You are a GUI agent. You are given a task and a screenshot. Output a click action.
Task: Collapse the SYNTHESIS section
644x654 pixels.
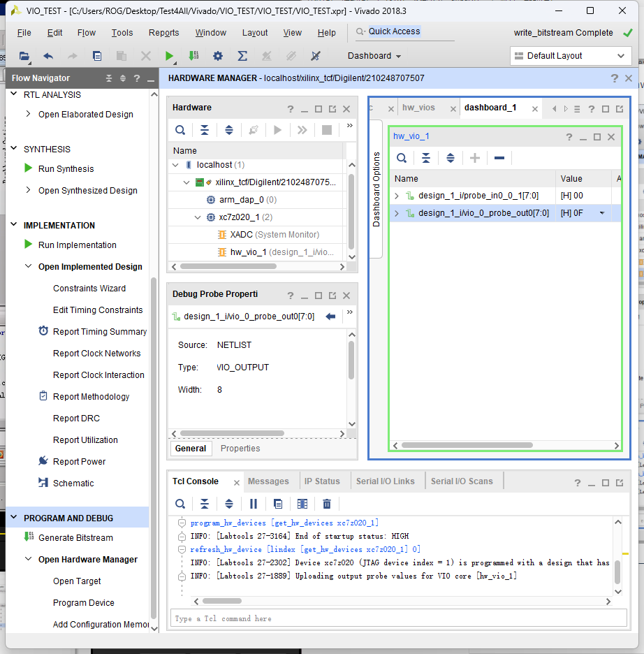14,149
